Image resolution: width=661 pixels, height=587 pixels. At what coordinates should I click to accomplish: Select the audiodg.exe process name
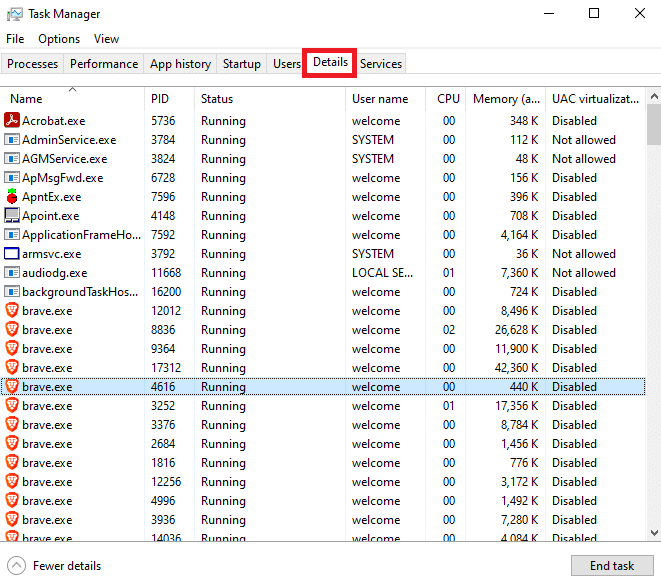55,273
